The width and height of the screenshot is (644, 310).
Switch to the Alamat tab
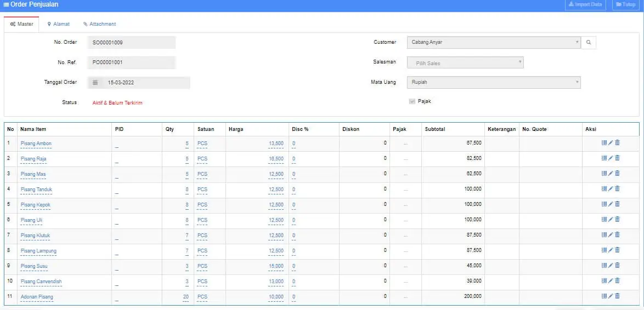coord(58,24)
